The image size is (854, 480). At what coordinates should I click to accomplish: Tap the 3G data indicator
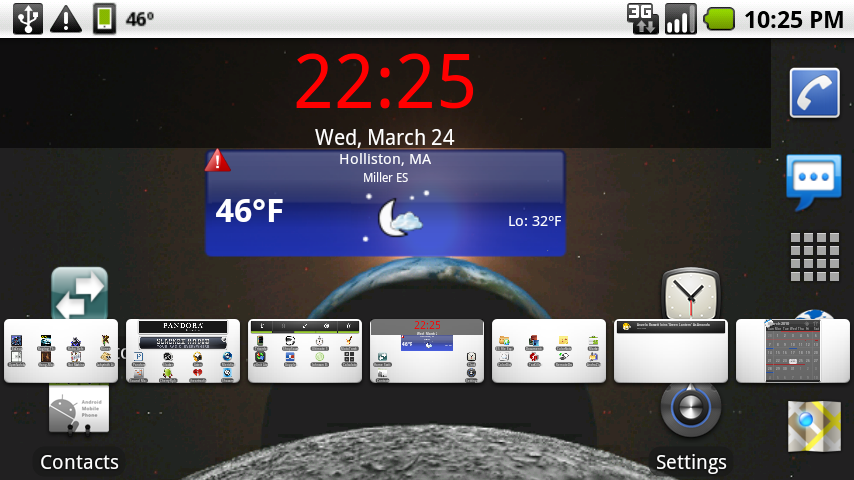[x=643, y=19]
